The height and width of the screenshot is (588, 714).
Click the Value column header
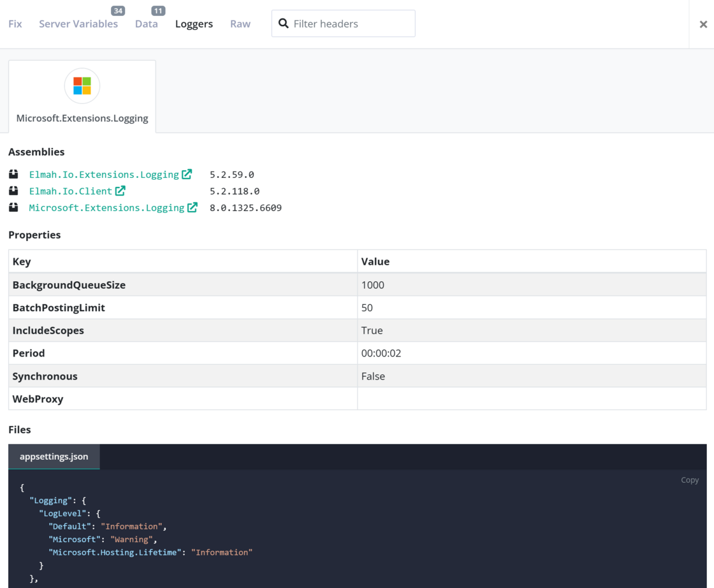tap(532, 261)
